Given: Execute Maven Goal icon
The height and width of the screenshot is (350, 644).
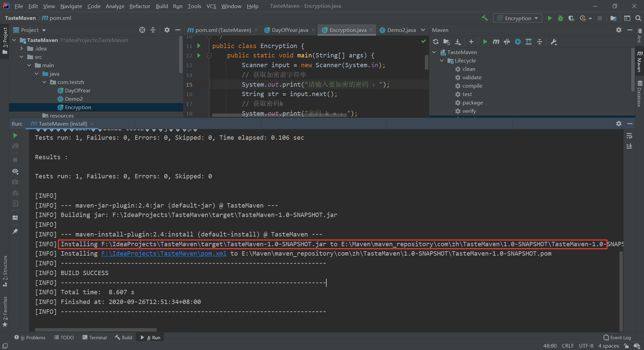Looking at the screenshot, I should (x=496, y=42).
